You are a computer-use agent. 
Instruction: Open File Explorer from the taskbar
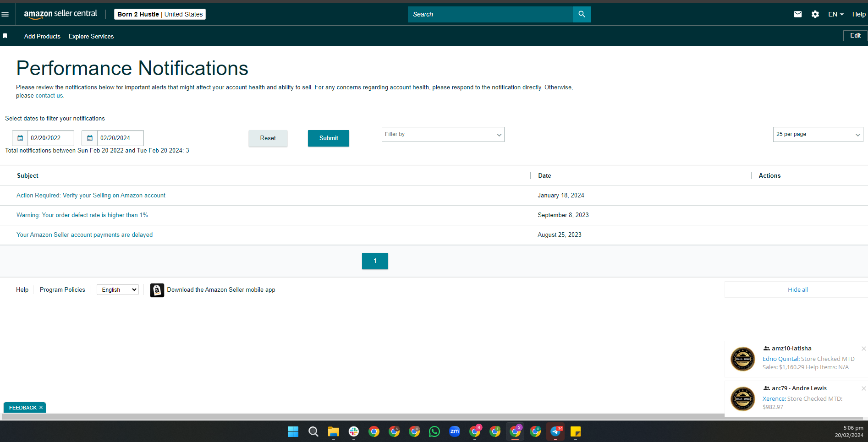coord(333,431)
